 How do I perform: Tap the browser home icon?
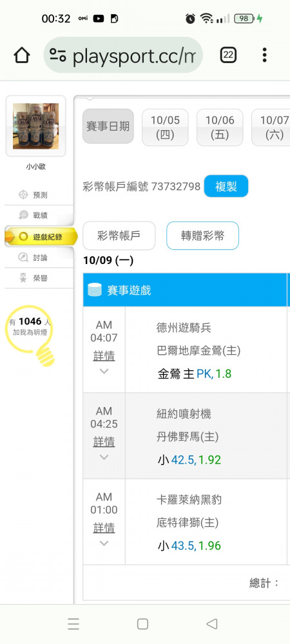click(x=22, y=55)
